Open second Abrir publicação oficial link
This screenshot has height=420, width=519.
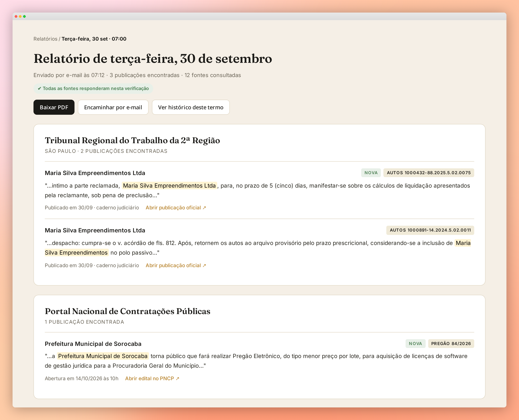pyautogui.click(x=176, y=265)
